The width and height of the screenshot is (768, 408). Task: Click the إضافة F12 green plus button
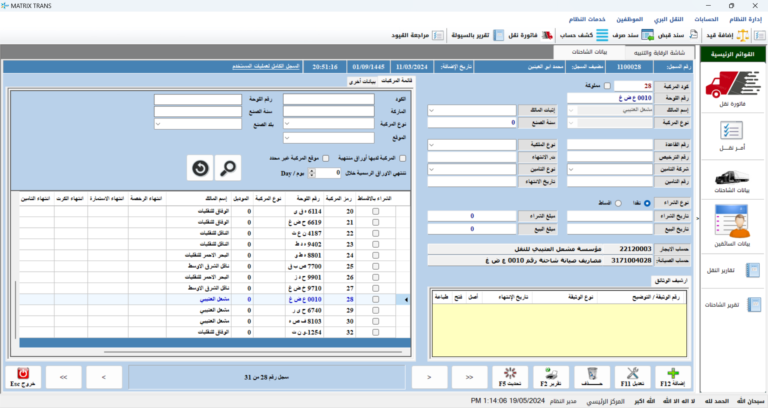pos(672,376)
